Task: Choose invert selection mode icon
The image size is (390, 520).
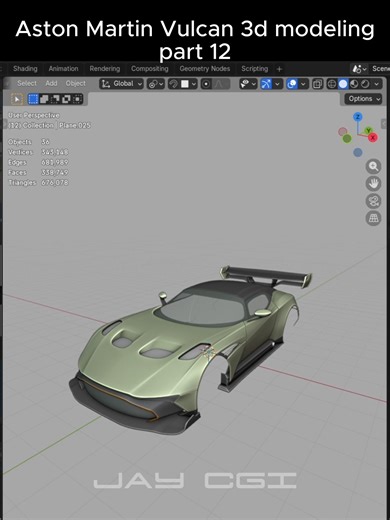Action: pos(66,99)
